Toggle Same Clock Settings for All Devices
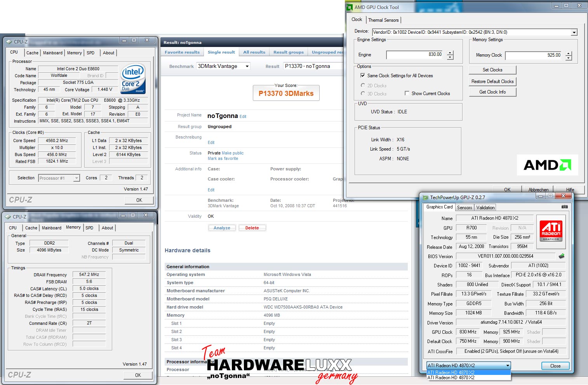Screen dimensions: 588x385 click(363, 75)
